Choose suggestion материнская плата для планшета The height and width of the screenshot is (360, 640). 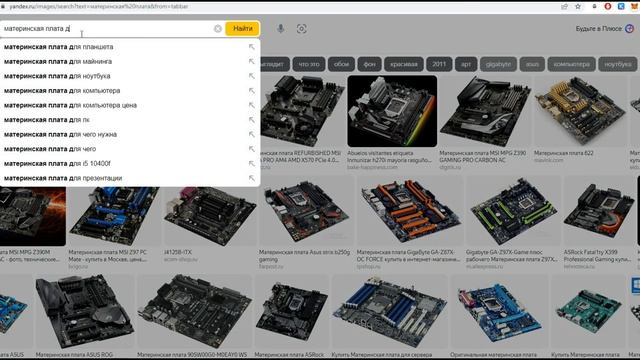[x=130, y=47]
